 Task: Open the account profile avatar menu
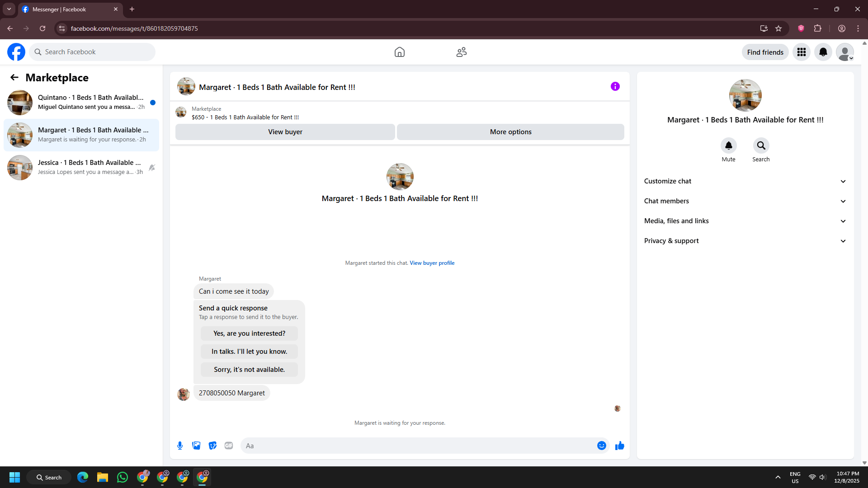pyautogui.click(x=845, y=52)
